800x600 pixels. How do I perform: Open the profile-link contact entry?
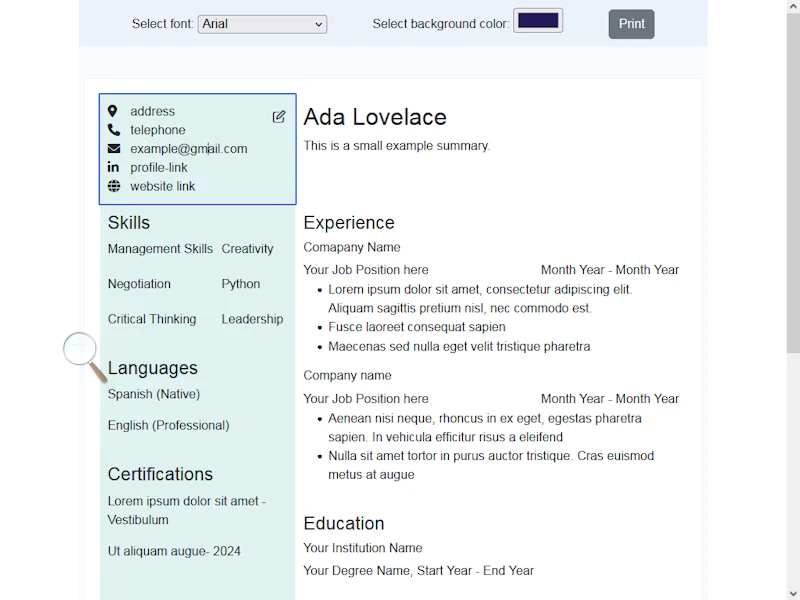pos(158,167)
